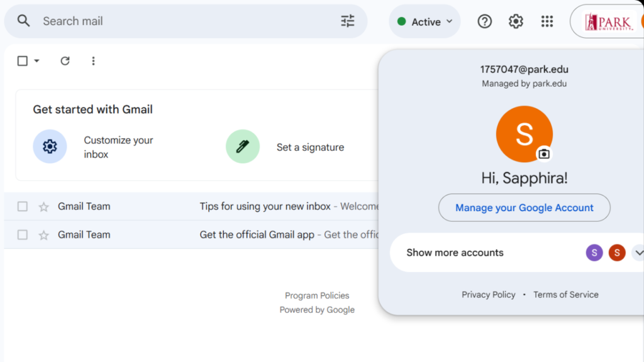Click the Customize your inbox gear icon
The image size is (644, 362).
[50, 146]
